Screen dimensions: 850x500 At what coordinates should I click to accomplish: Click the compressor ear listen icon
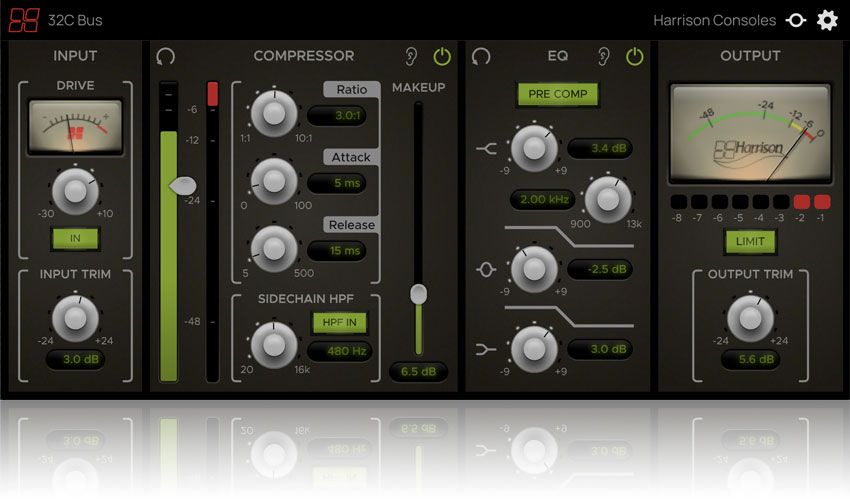pos(411,56)
